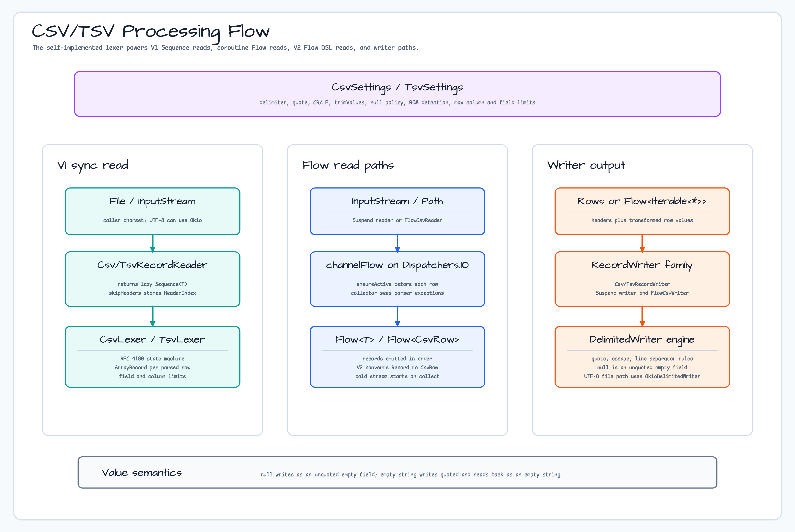Click the CSV/TSV Processing Flow title
The width and height of the screenshot is (795, 532).
151,32
